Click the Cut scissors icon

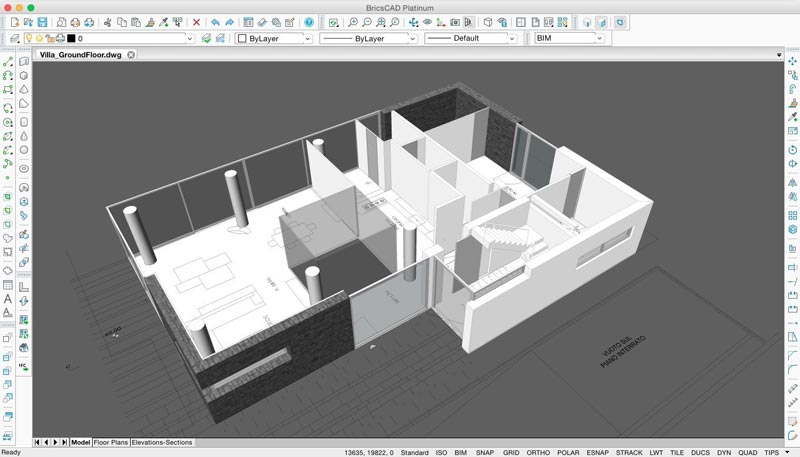tap(108, 22)
